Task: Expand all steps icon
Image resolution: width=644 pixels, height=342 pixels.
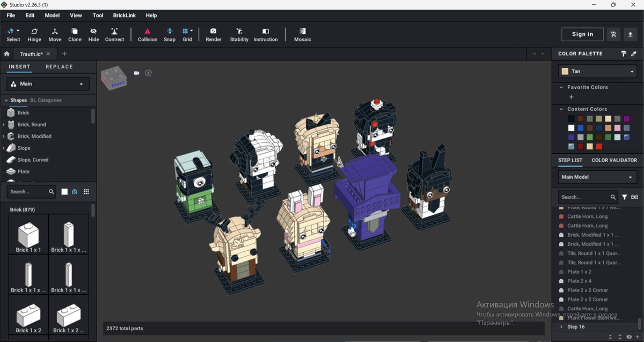Action: click(x=620, y=337)
